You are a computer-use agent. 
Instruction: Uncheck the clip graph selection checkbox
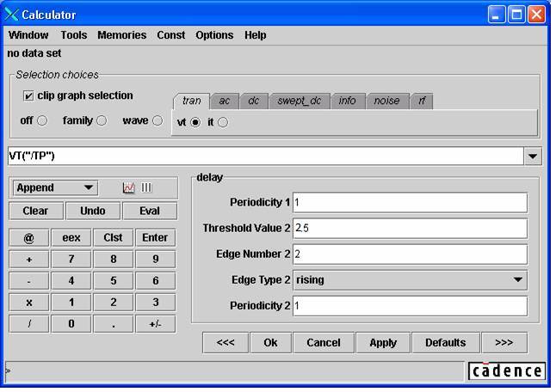28,95
